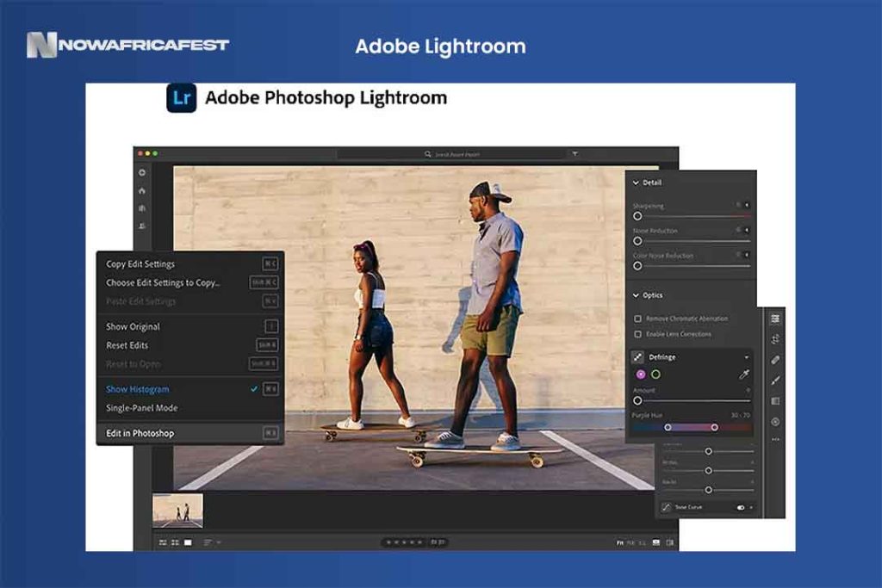Click the Lr Lightroom logo
Screen dimensions: 882x588
click(181, 98)
